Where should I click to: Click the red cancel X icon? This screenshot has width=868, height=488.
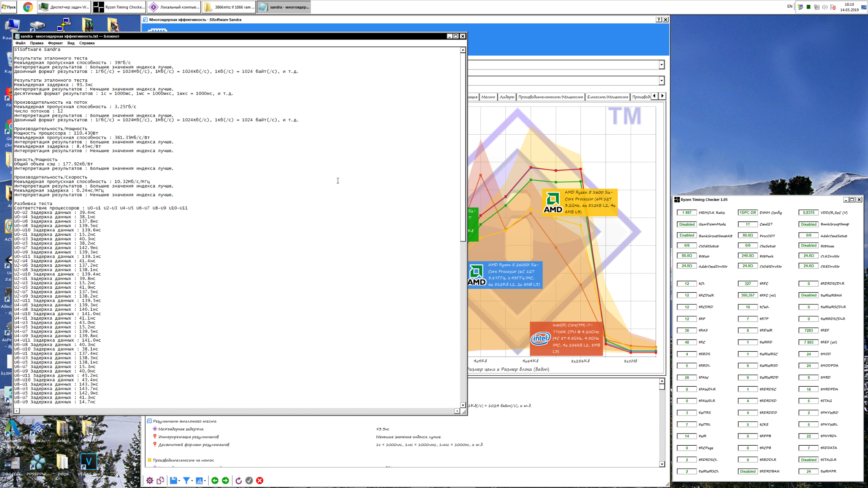click(260, 481)
